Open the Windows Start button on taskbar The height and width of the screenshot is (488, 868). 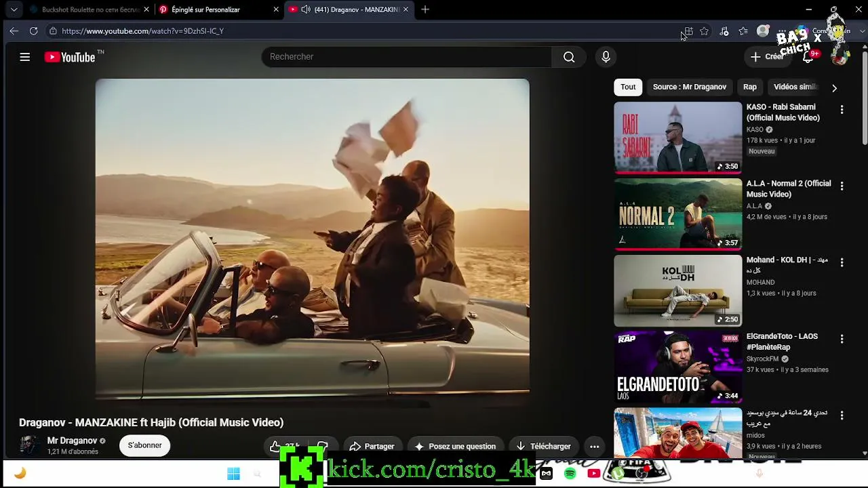pyautogui.click(x=233, y=474)
